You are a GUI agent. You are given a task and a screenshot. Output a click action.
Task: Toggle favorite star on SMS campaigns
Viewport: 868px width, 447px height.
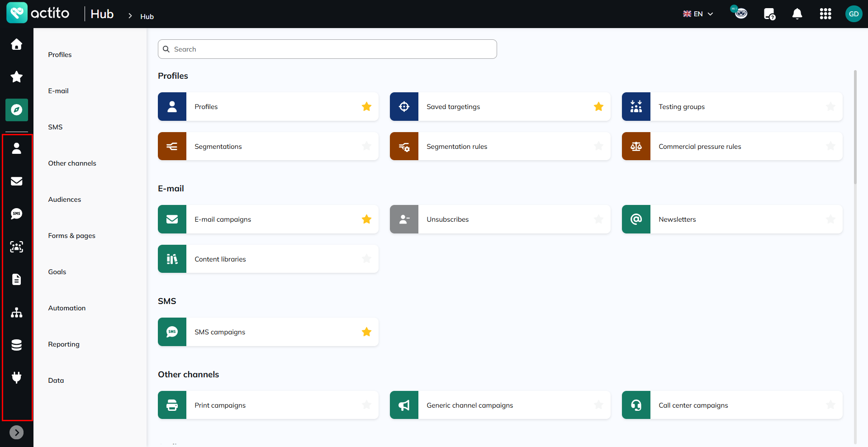coord(367,332)
